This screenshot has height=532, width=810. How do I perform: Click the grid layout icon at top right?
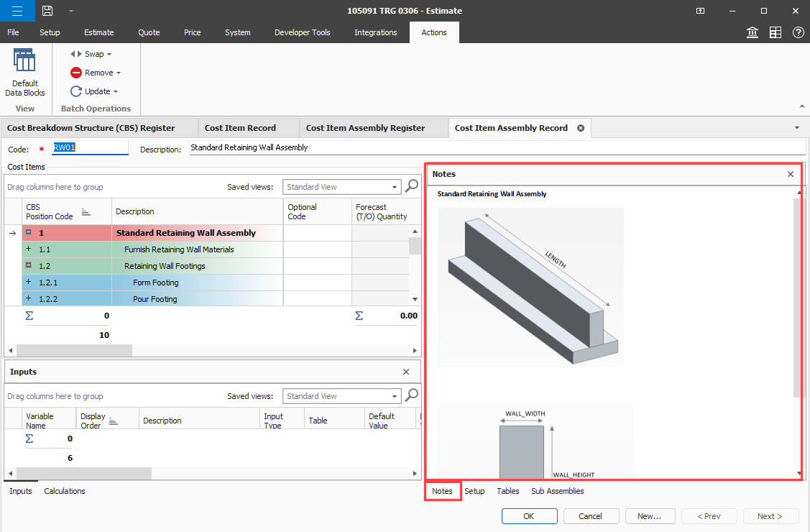point(776,32)
